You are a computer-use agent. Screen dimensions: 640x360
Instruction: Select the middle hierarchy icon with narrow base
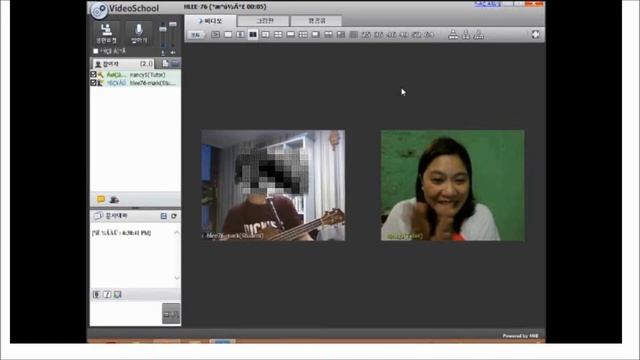click(466, 35)
